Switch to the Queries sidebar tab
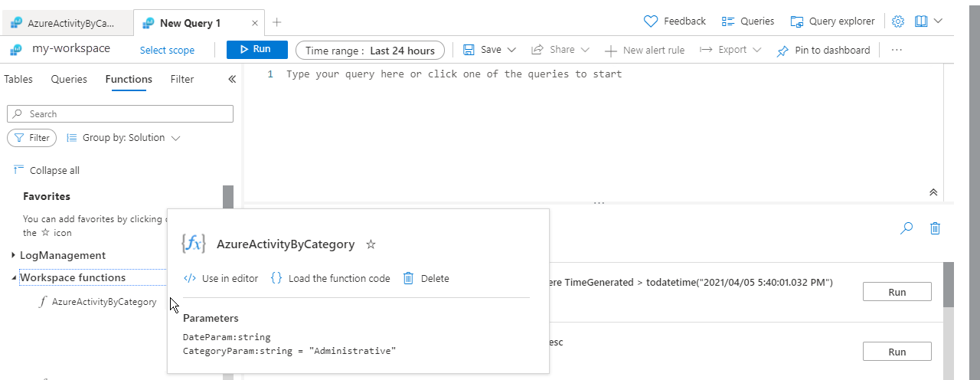The height and width of the screenshot is (380, 980). pos(69,79)
